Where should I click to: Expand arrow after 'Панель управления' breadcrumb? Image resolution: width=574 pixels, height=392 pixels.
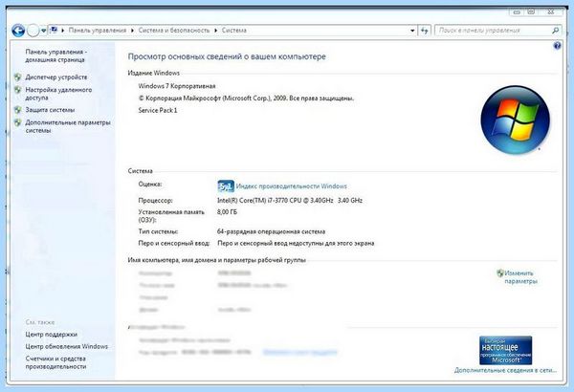(x=132, y=31)
